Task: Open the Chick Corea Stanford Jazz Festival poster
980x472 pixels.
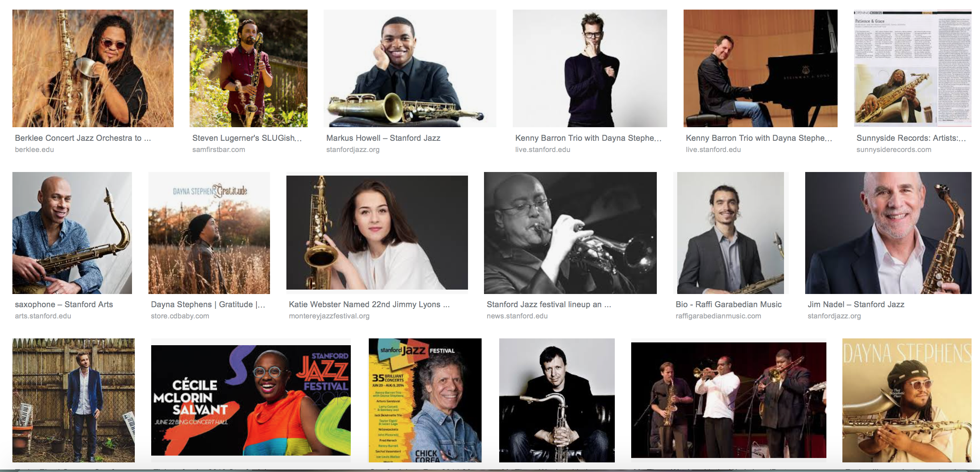Action: pos(425,400)
